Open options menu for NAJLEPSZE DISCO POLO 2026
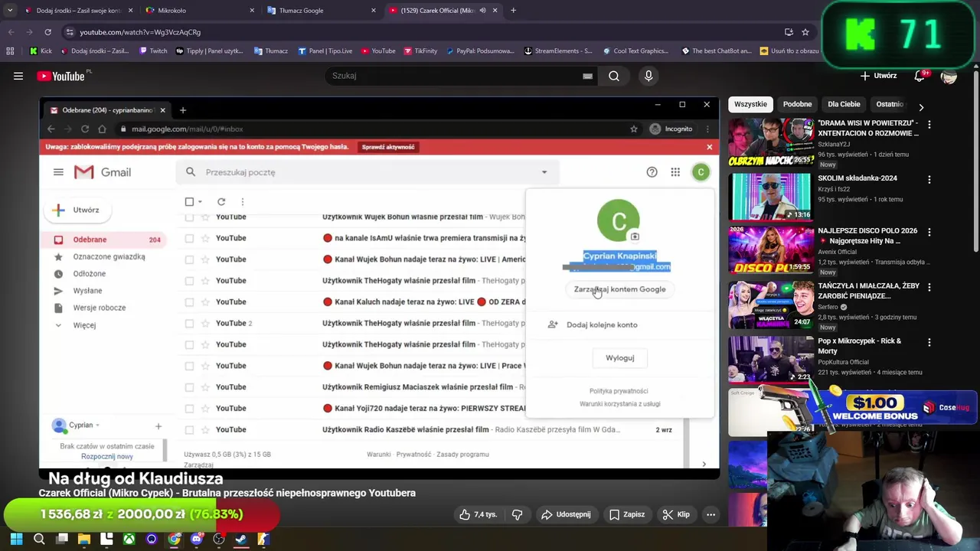Viewport: 980px width, 551px height. 929,232
